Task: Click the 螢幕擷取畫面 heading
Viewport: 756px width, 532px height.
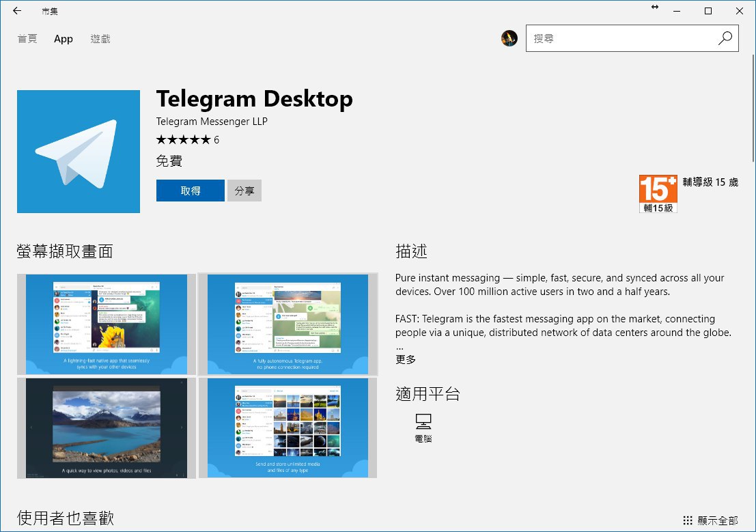Action: tap(65, 251)
